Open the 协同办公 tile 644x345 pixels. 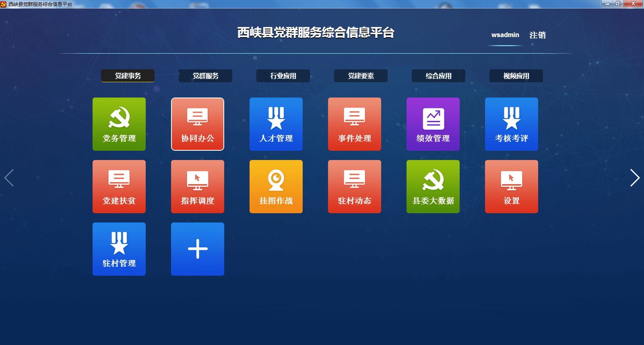(x=198, y=124)
